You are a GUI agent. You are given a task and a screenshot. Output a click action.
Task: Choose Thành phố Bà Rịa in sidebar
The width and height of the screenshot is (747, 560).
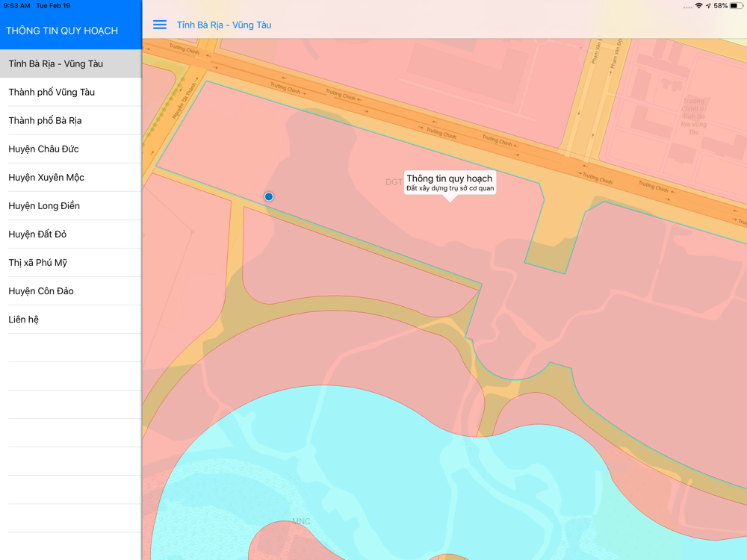45,120
